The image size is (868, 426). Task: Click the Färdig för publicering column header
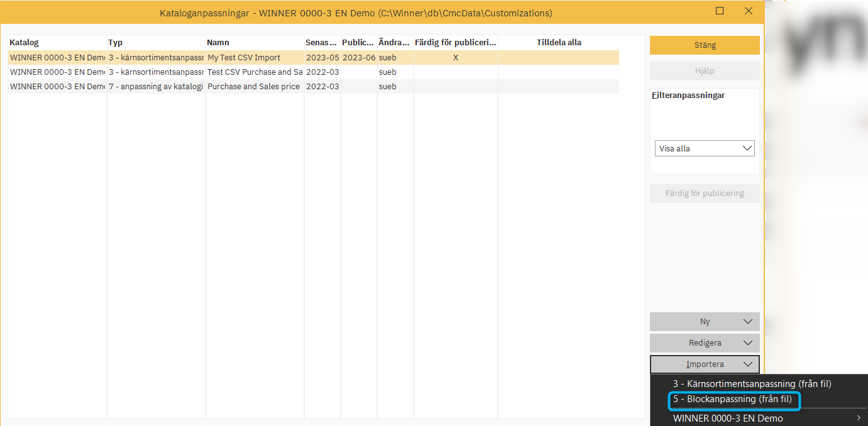[456, 43]
